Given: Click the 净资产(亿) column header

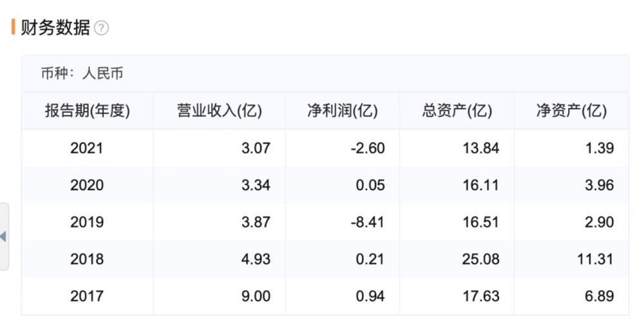Looking at the screenshot, I should (x=572, y=111).
